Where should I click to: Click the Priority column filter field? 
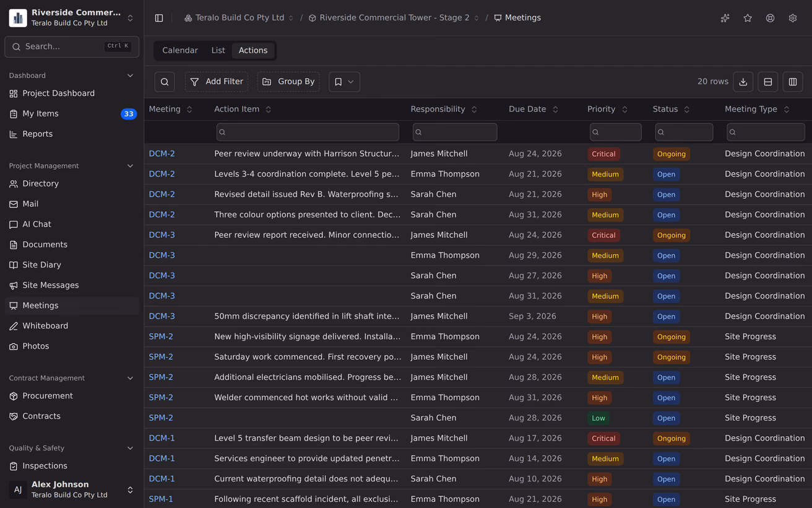[x=616, y=132]
